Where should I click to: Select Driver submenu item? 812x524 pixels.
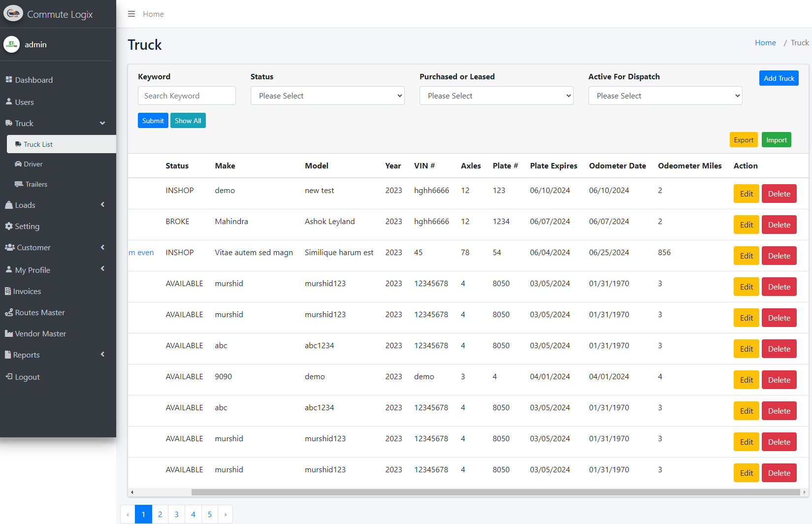coord(33,164)
